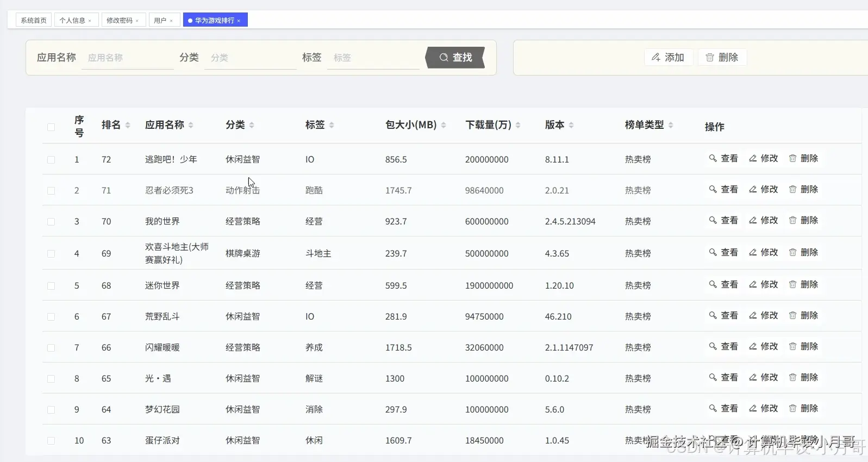868x462 pixels.
Task: Sort the table by 分类 column
Action: 252,125
